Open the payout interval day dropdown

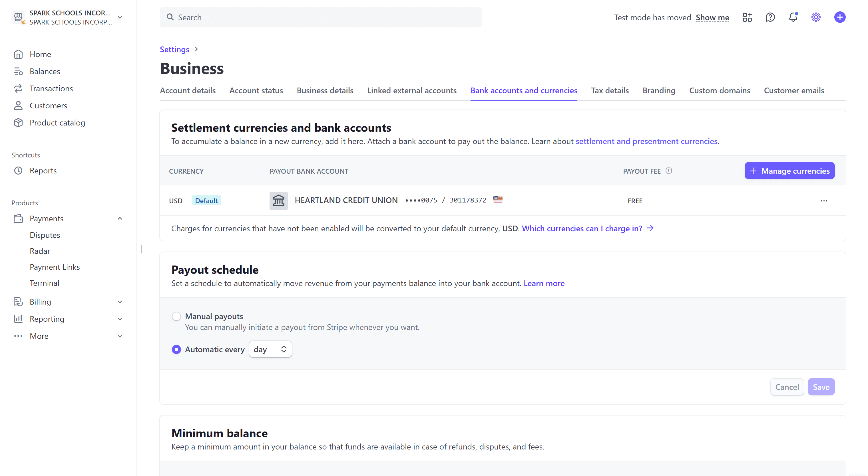pos(270,349)
